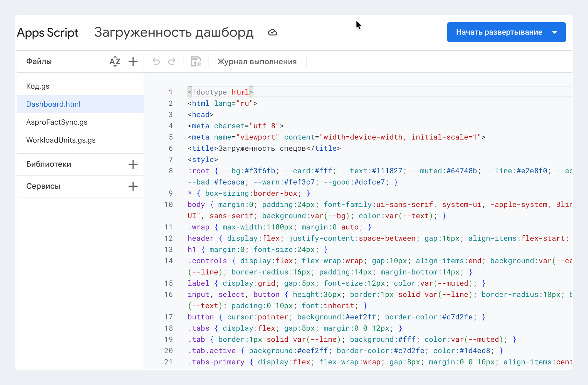This screenshot has height=385, width=588.
Task: Click the label display:grid rule
Action: click(x=337, y=283)
